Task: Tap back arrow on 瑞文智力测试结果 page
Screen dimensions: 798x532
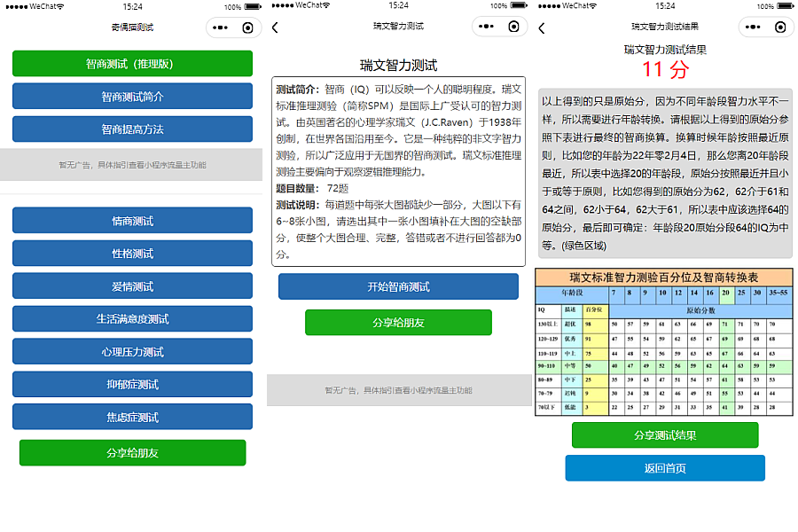Action: click(x=542, y=27)
